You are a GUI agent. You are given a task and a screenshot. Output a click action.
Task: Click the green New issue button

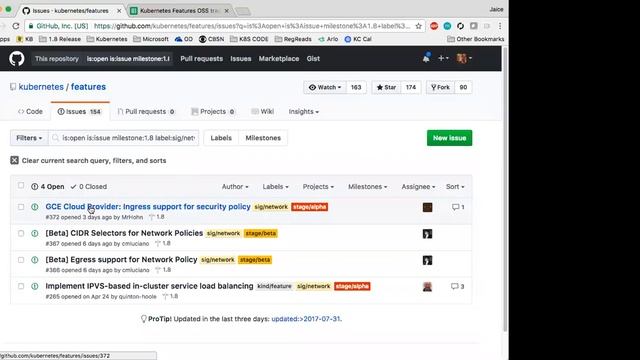pos(449,138)
